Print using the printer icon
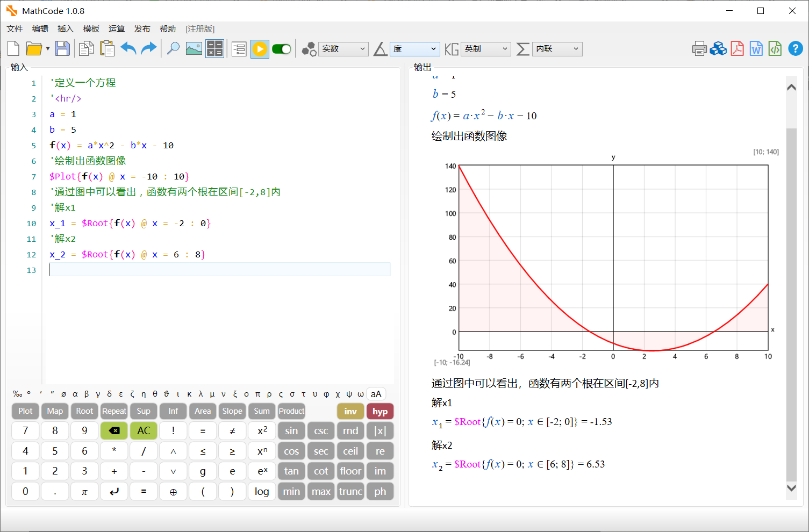 pos(699,49)
